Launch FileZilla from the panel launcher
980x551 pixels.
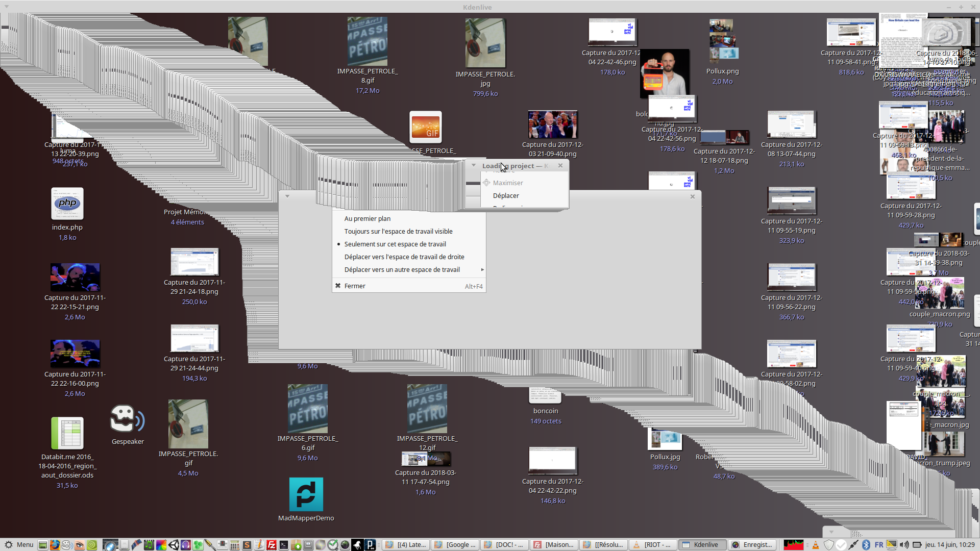[272, 545]
